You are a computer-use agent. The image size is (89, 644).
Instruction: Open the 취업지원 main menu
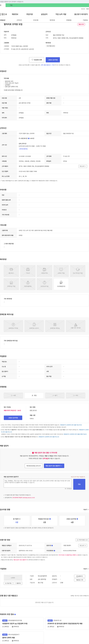pos(29,14)
